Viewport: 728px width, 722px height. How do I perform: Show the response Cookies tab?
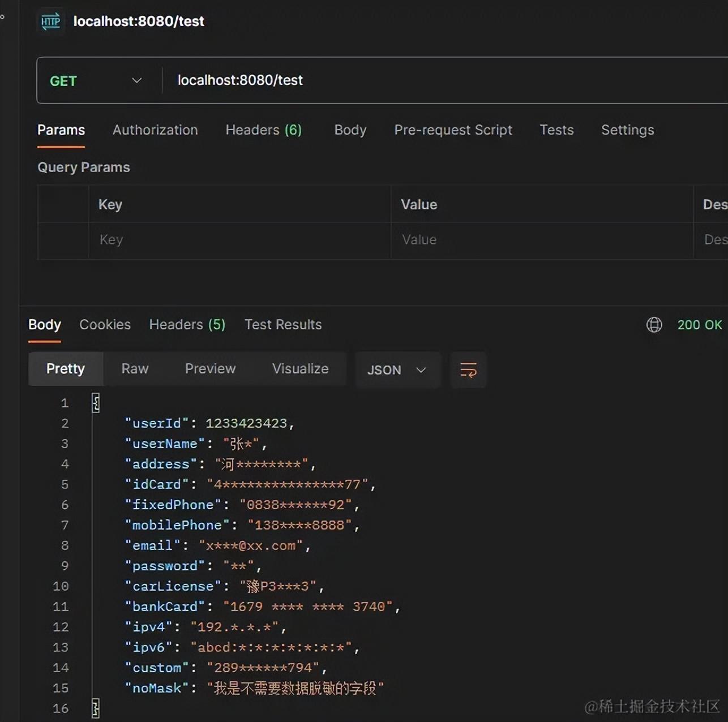click(105, 325)
